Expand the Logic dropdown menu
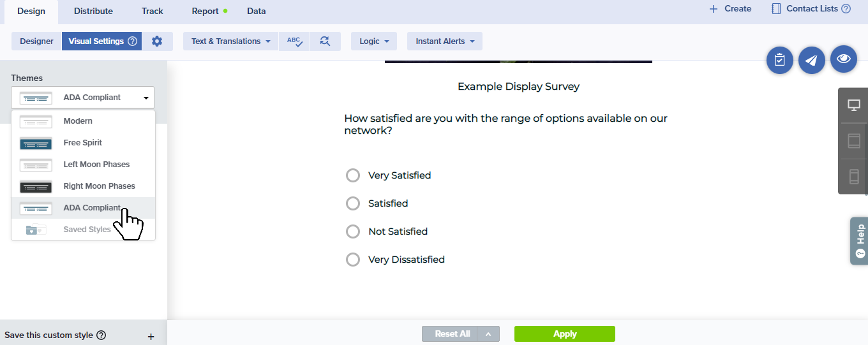Image resolution: width=868 pixels, height=345 pixels. coord(373,41)
